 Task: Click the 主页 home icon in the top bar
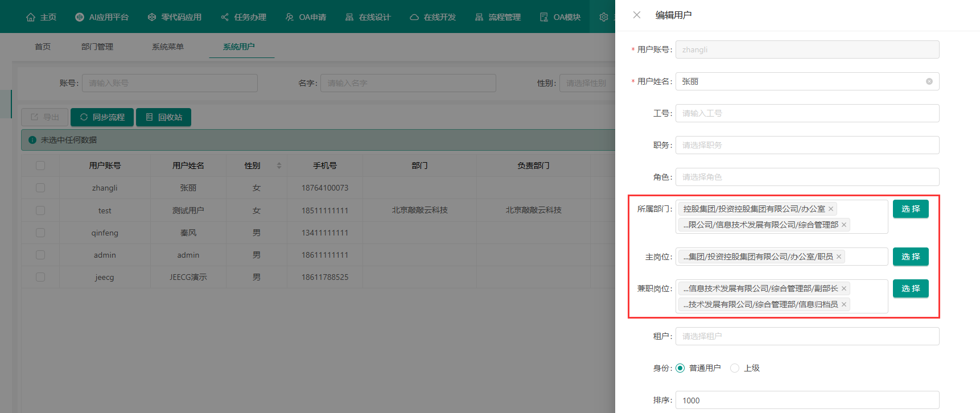(x=31, y=17)
